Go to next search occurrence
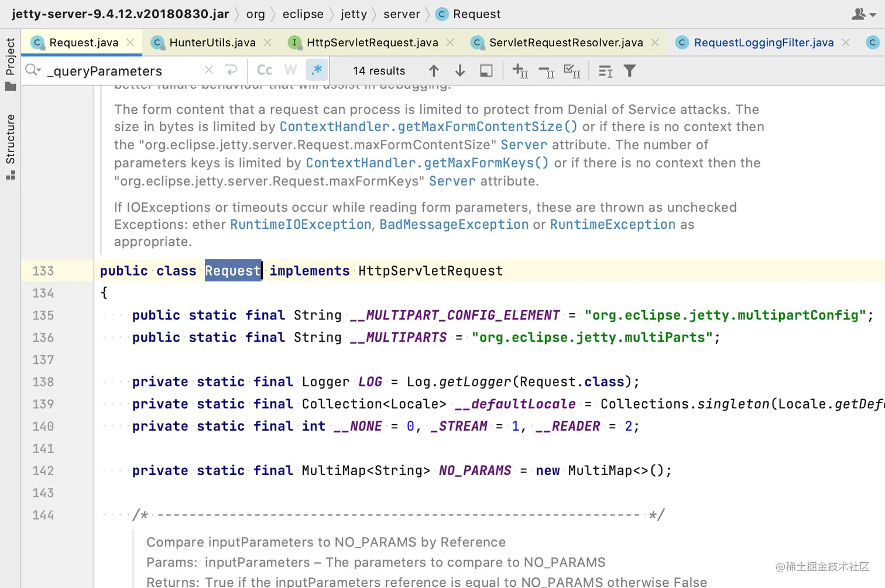Image resolution: width=885 pixels, height=588 pixels. click(460, 71)
